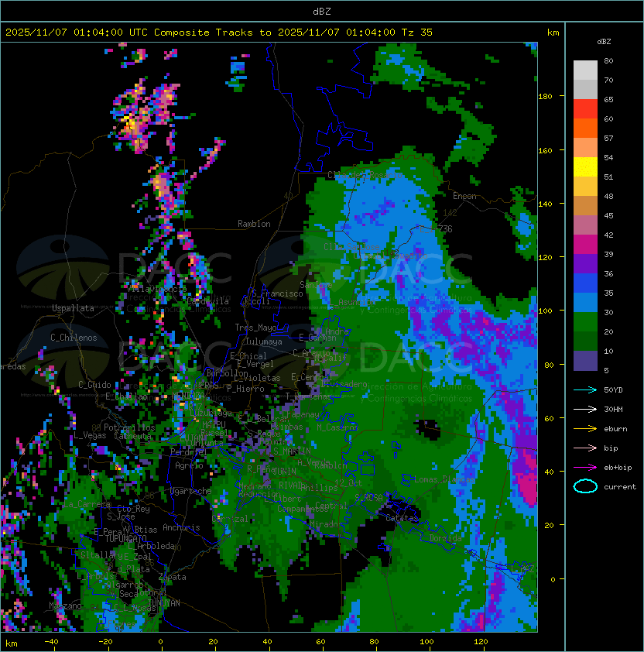The height and width of the screenshot is (652, 644).
Task: Click the 'TUPUNGATO' map label
Action: (x=125, y=538)
